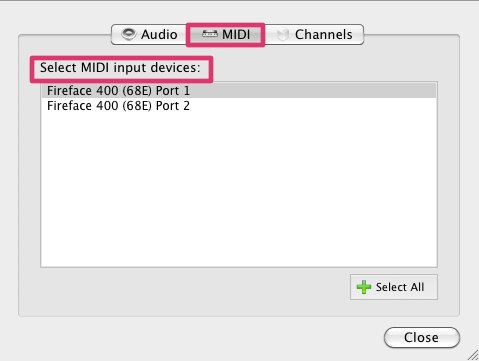The width and height of the screenshot is (479, 361).
Task: Select Fireface 400 (68E) Port 2 device
Action: (239, 106)
